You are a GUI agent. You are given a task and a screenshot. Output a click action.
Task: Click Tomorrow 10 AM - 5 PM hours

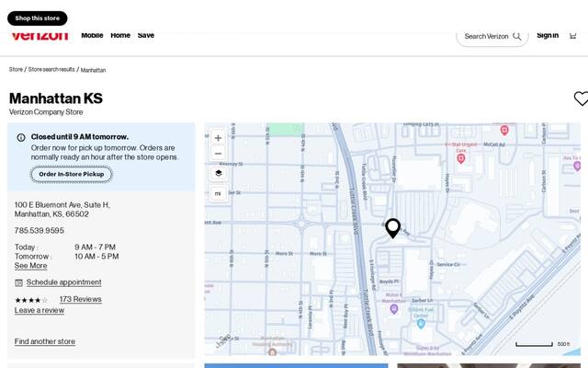66,257
